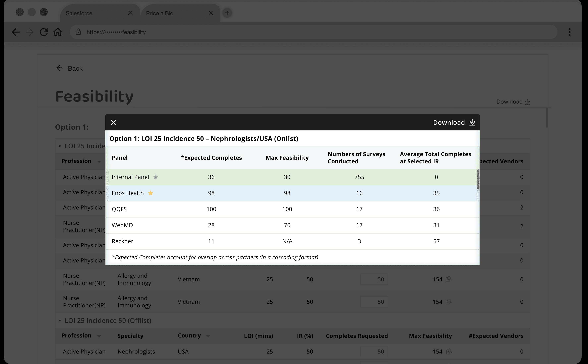Close the Price a Bid tab
The image size is (588, 364).
[211, 13]
